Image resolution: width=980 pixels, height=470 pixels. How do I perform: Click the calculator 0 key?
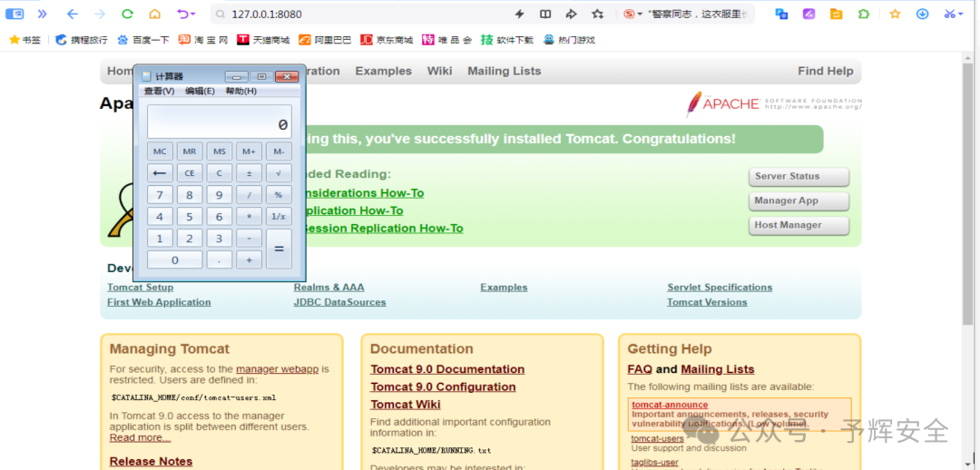coord(175,260)
